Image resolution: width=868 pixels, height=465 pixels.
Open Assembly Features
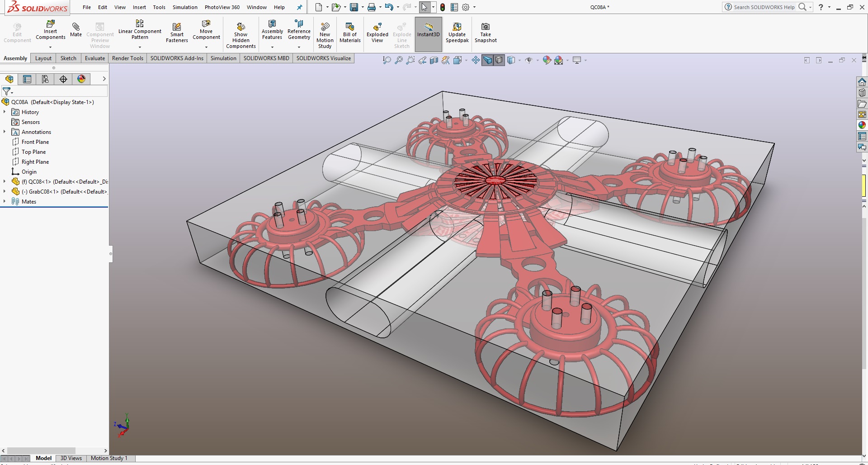pos(272,30)
